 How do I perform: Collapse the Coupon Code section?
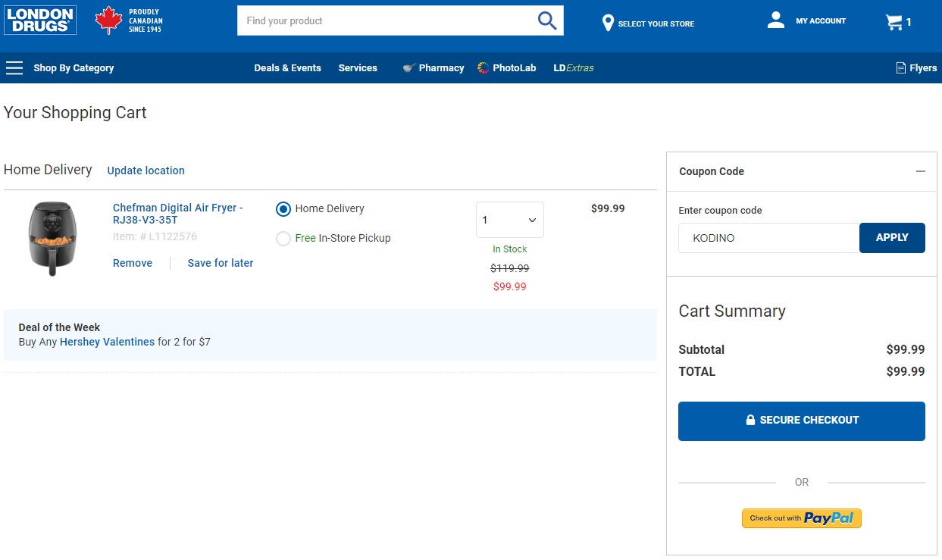pyautogui.click(x=921, y=171)
